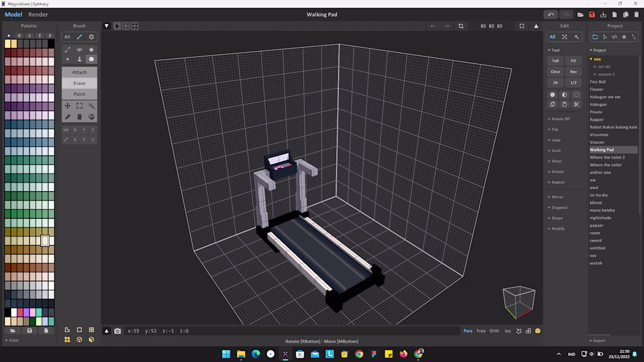Viewport: 644px width, 362px height.
Task: Save the project with red disk icon
Action: [x=592, y=15]
